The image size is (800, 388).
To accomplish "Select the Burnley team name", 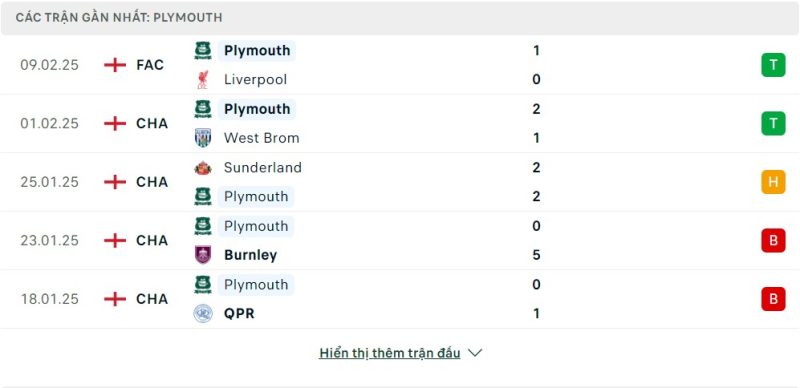I will pyautogui.click(x=251, y=255).
